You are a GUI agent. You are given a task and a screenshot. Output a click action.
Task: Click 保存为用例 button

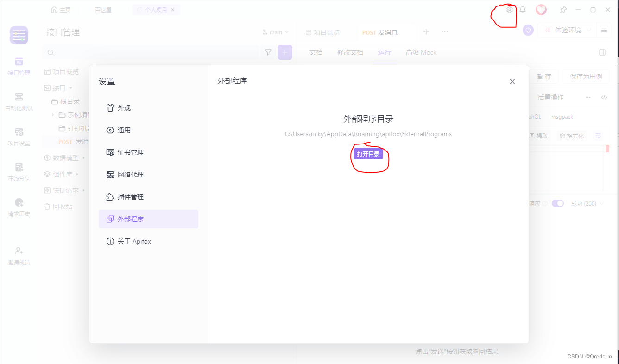tap(586, 76)
